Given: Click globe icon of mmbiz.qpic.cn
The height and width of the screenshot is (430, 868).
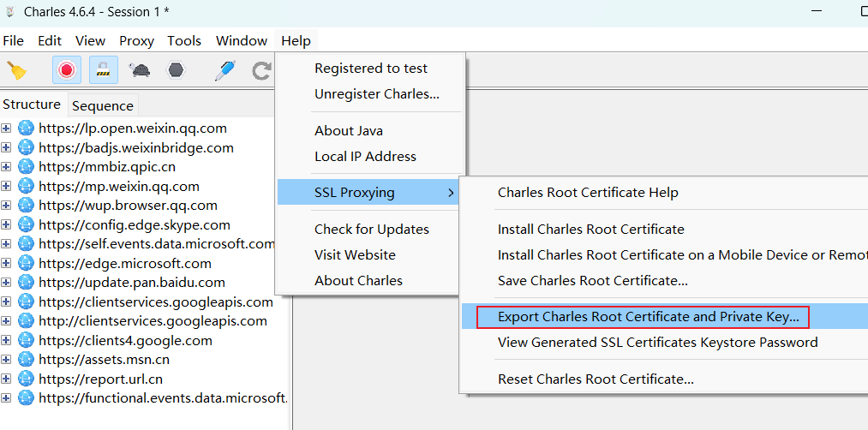Looking at the screenshot, I should tap(26, 166).
